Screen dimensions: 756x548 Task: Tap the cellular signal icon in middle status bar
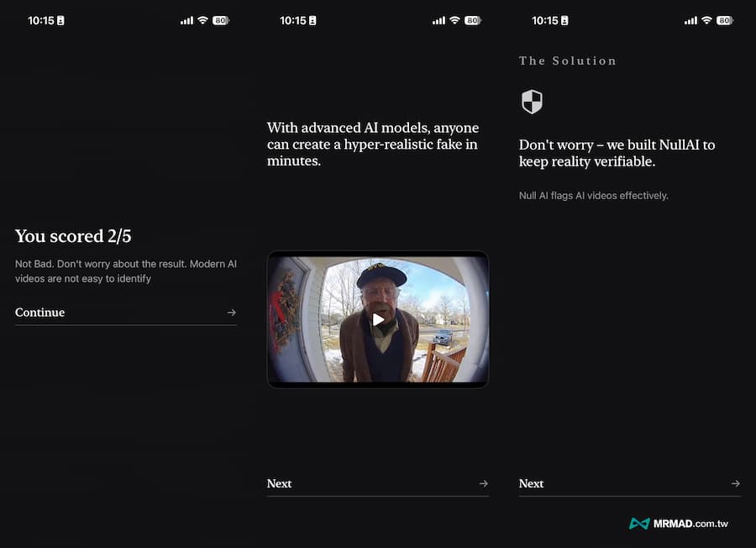438,20
